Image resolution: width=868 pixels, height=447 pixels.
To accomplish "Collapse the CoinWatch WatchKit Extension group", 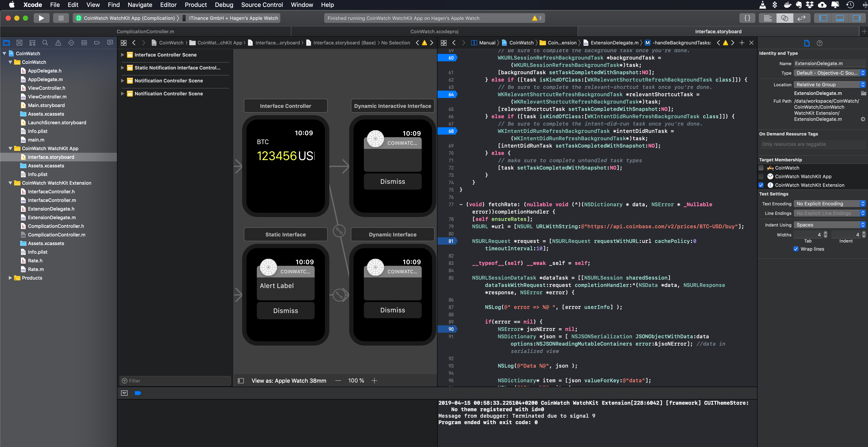I will (10, 183).
